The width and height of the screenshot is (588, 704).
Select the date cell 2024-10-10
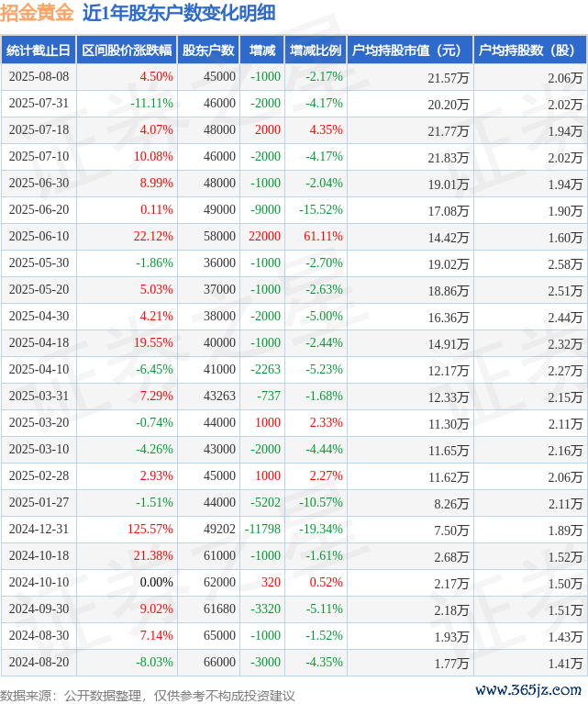39,582
